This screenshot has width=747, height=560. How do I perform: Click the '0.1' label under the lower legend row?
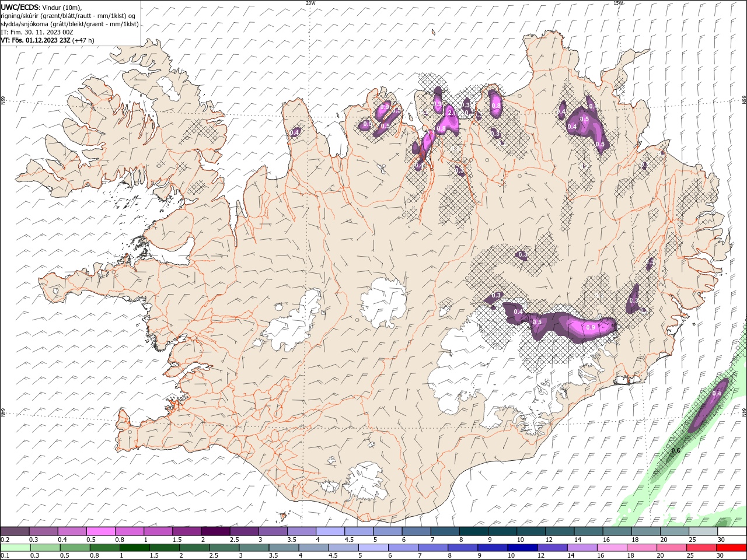coord(5,555)
